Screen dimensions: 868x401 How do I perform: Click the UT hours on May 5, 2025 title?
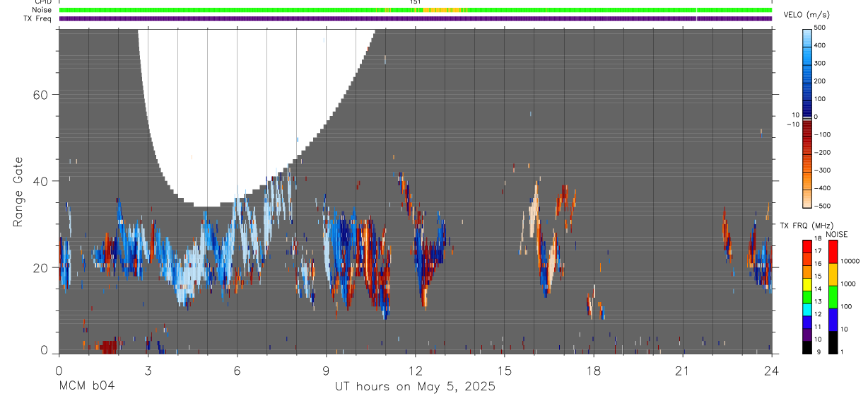point(415,387)
